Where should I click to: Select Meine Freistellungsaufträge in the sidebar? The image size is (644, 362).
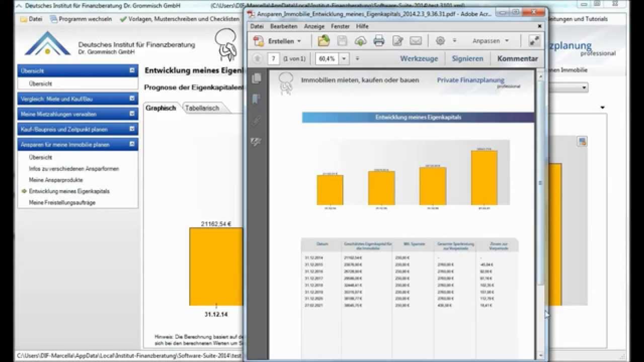coord(62,203)
